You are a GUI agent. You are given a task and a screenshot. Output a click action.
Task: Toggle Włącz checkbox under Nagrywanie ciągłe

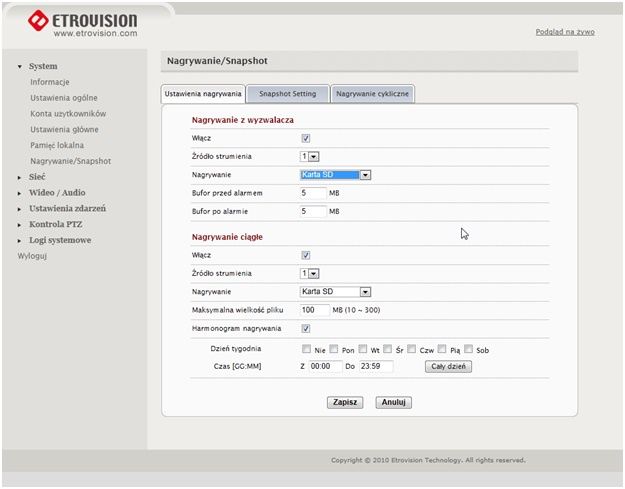pyautogui.click(x=306, y=255)
